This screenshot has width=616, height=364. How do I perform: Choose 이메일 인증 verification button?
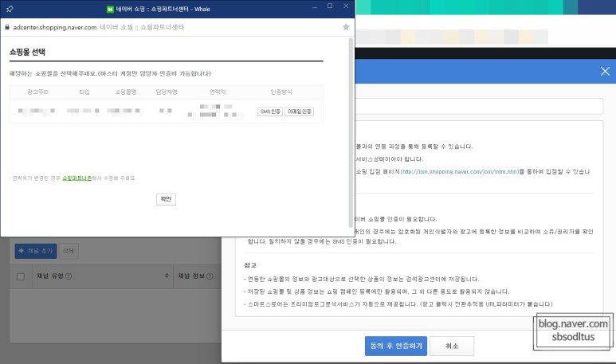pyautogui.click(x=300, y=112)
